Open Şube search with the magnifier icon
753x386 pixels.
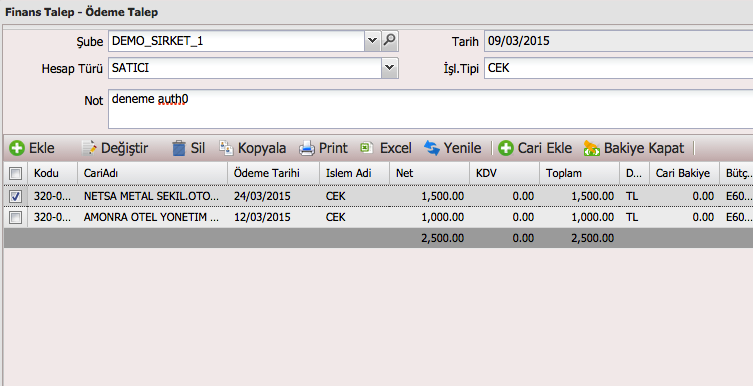click(389, 41)
